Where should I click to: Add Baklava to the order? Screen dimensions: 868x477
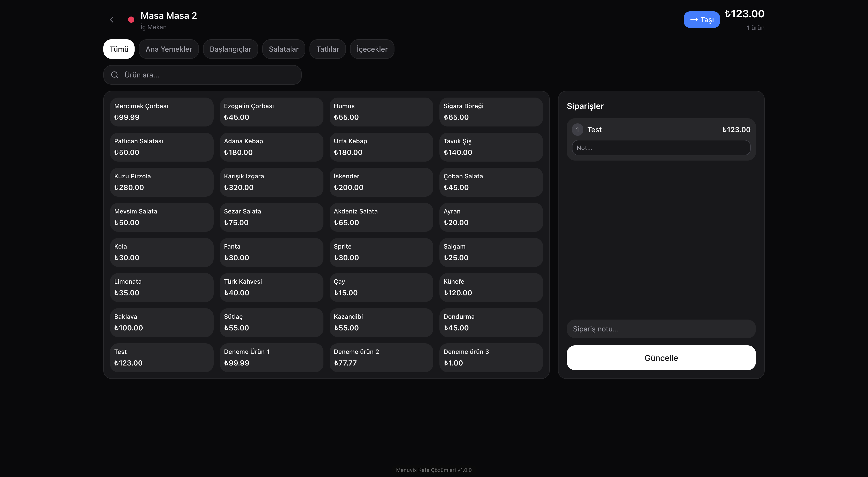[161, 322]
